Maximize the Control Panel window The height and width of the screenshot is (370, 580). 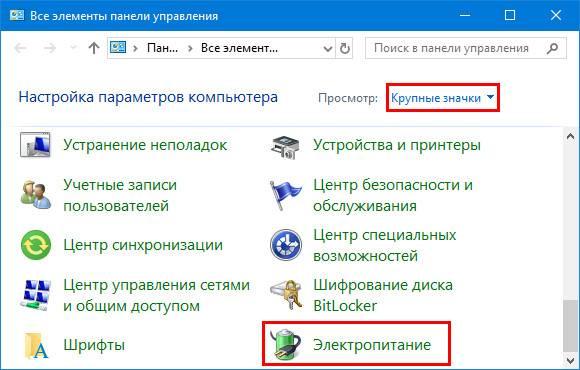tap(510, 15)
